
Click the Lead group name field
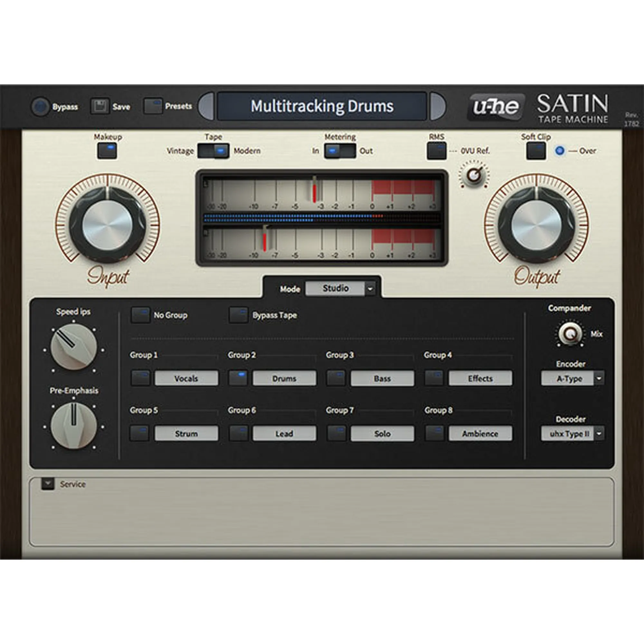click(284, 433)
